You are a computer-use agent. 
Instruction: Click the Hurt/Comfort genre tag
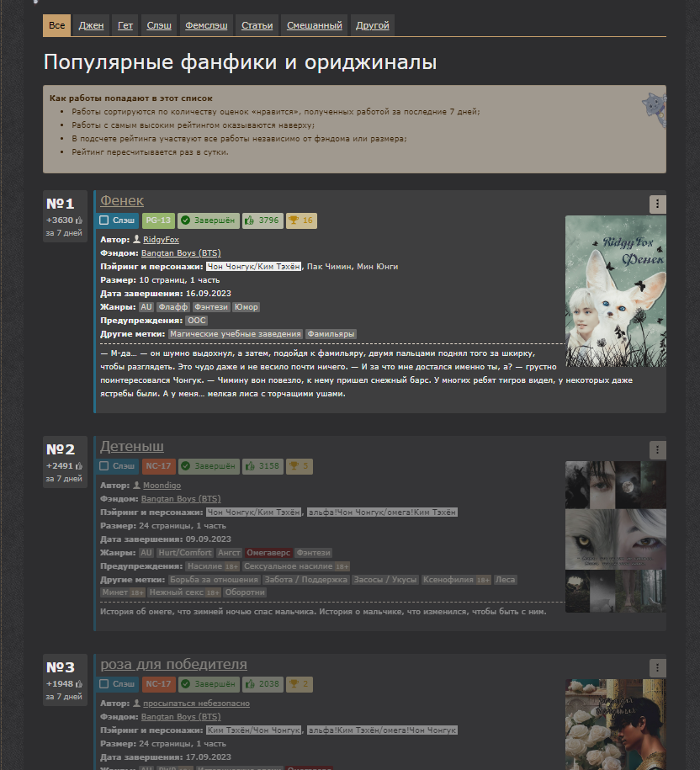click(x=185, y=552)
